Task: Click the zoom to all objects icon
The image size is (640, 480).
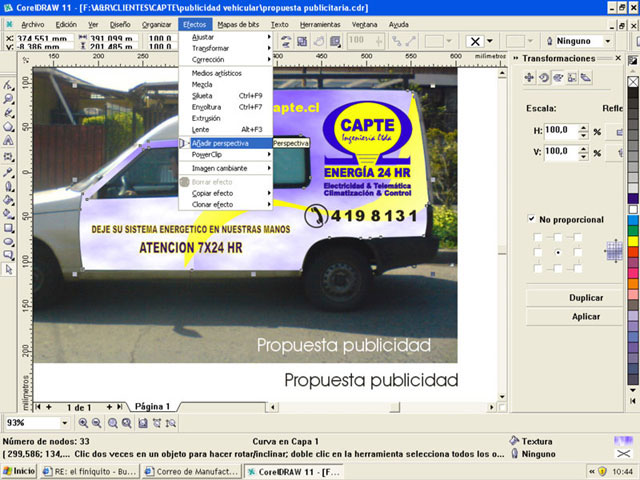Action: 127,423
